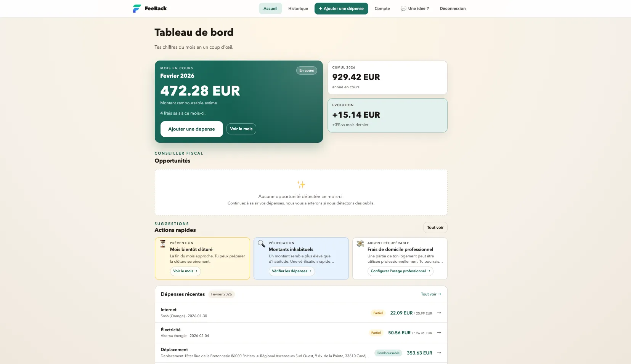This screenshot has width=631, height=364.
Task: Open the Électricité expense arrow
Action: click(x=439, y=333)
